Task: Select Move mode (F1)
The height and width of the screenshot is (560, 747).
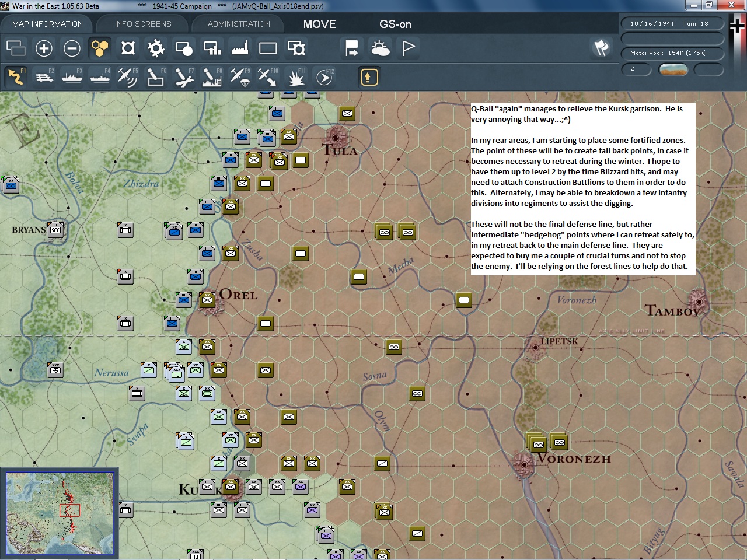Action: (16, 77)
